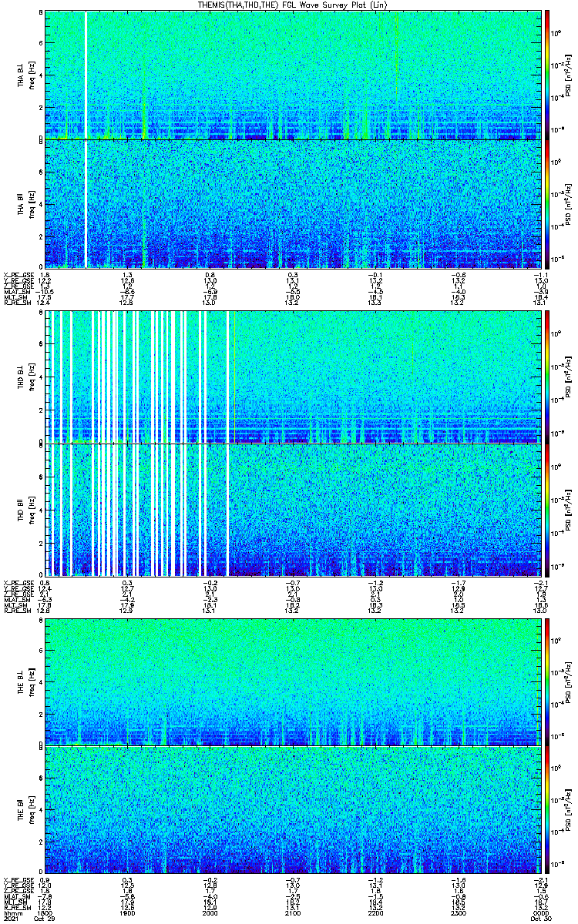
Task: Click the PSD color bar beside THE B-perpendicular
Action: 546,681
